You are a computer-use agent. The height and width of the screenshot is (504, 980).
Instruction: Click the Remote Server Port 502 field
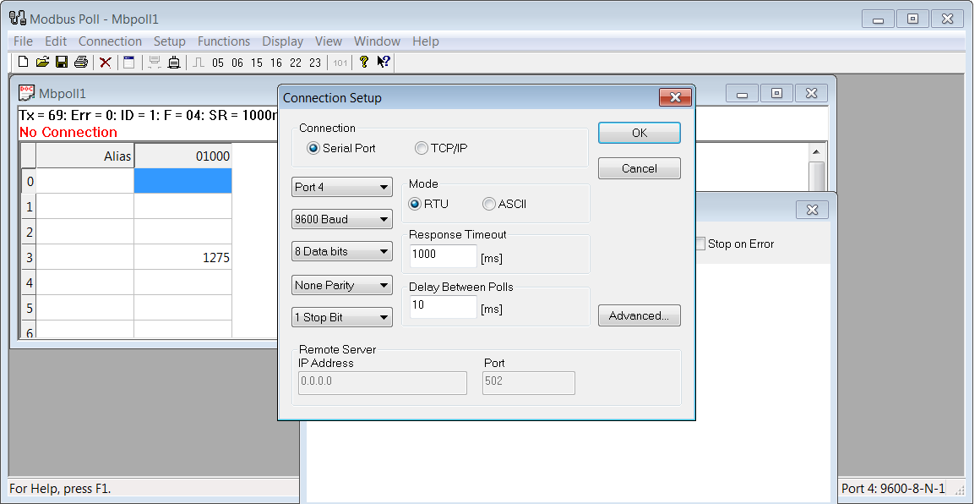tap(529, 383)
